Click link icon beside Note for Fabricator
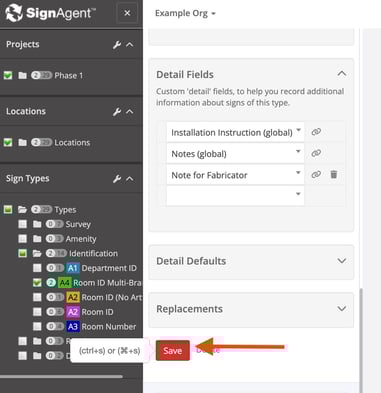 316,174
